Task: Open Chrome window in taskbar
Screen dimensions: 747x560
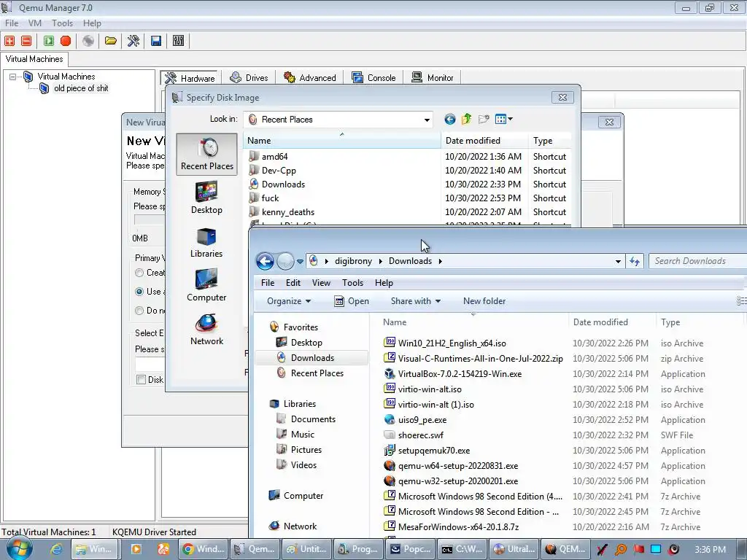Action: [204, 549]
